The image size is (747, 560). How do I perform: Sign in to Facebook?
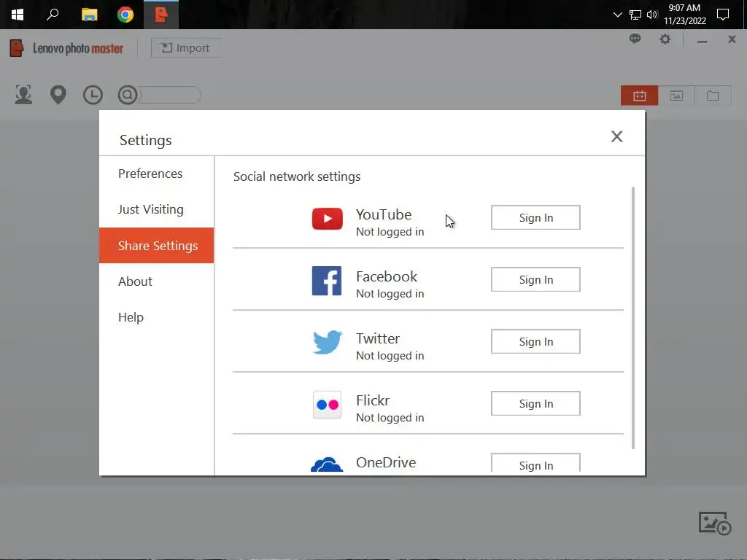tap(535, 279)
